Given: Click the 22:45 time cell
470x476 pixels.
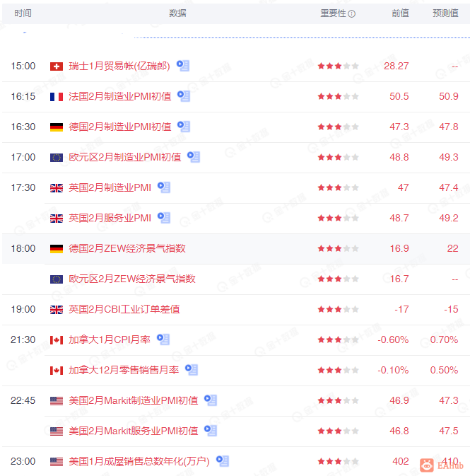Looking at the screenshot, I should [23, 400].
